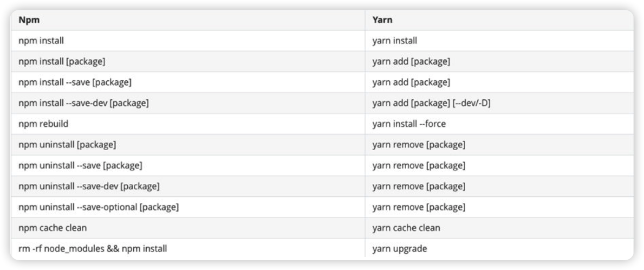The width and height of the screenshot is (644, 270).
Task: Select 'yarn install --force' cell
Action: 499,124
